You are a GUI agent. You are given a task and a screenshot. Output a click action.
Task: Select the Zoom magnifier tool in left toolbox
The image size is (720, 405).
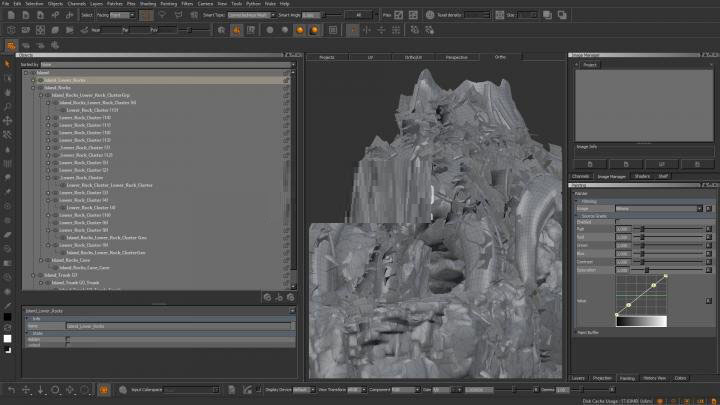7,107
